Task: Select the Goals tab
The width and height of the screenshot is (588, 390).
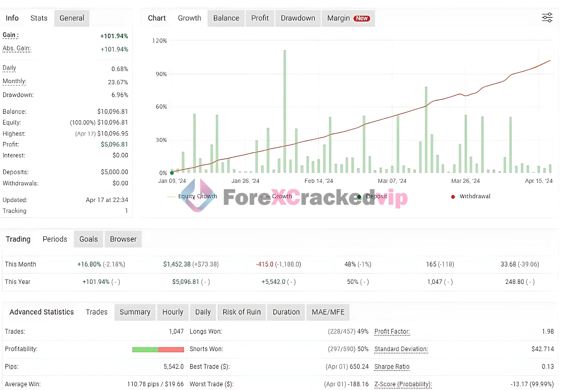Action: tap(88, 239)
